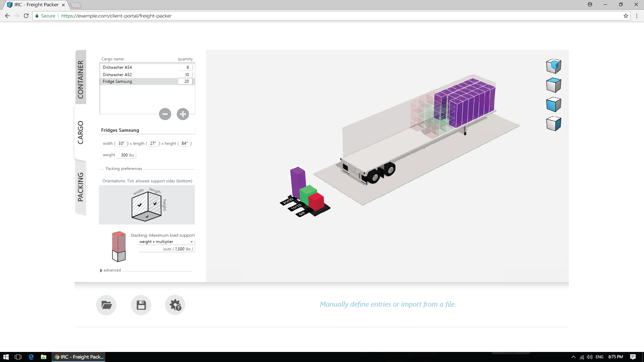Screen dimensions: 644x362
Task: Switch to the PACKING tab
Action: click(80, 187)
